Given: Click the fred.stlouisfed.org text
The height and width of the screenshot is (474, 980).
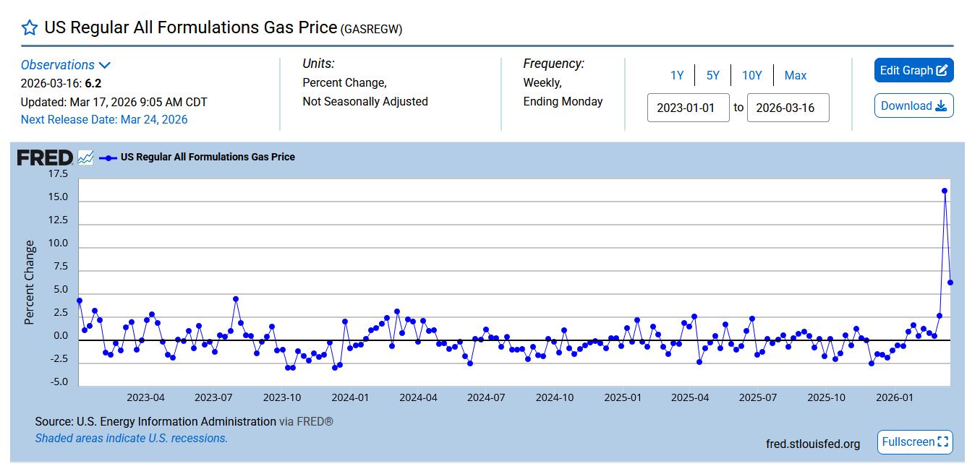Looking at the screenshot, I should [x=813, y=444].
